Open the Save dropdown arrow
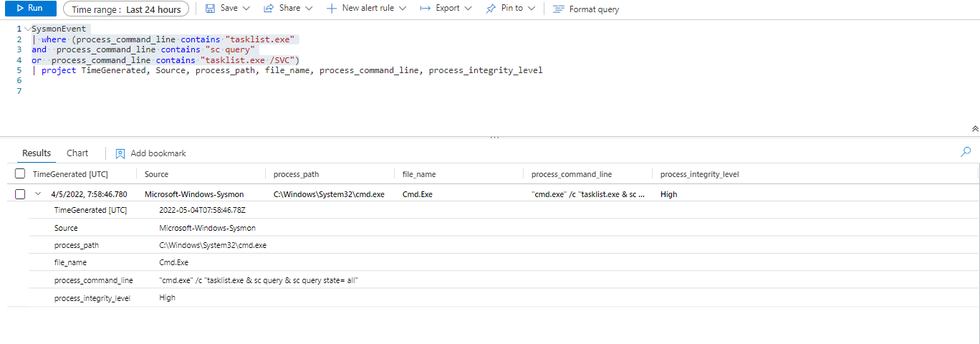Screen dimensions: 980x344 (246, 9)
